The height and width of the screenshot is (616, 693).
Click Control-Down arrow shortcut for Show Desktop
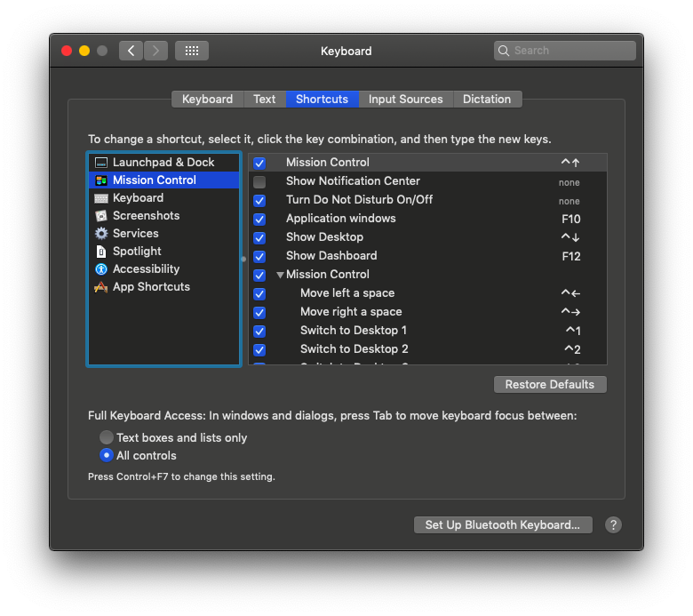coord(570,237)
